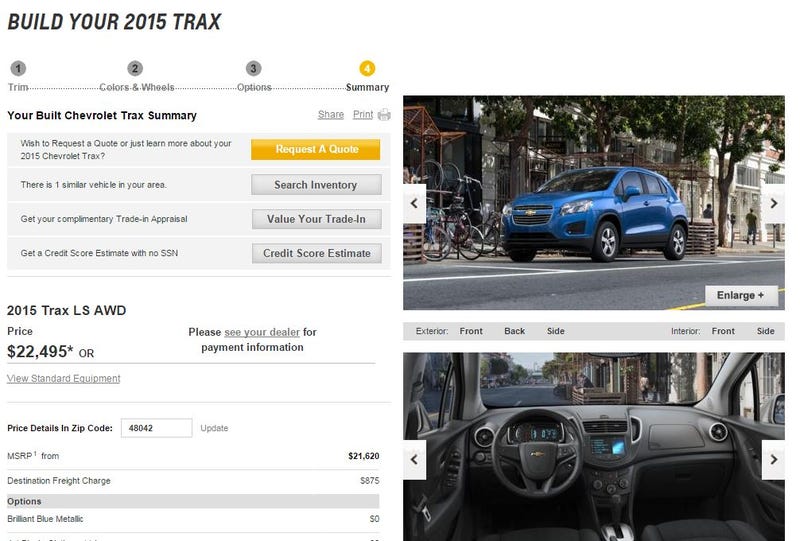Click Value Your Trade-In button
This screenshot has width=800, height=541.
click(316, 219)
